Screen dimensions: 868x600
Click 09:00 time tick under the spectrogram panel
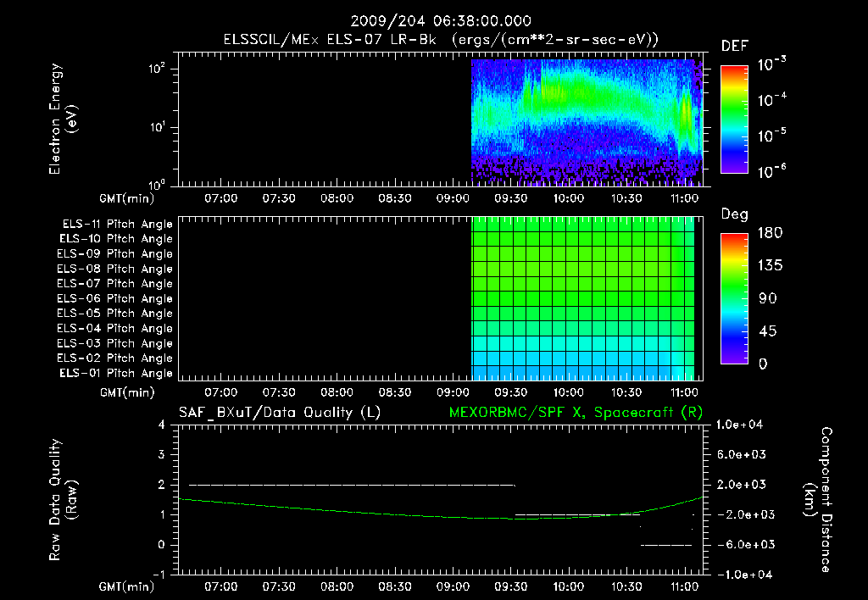453,198
